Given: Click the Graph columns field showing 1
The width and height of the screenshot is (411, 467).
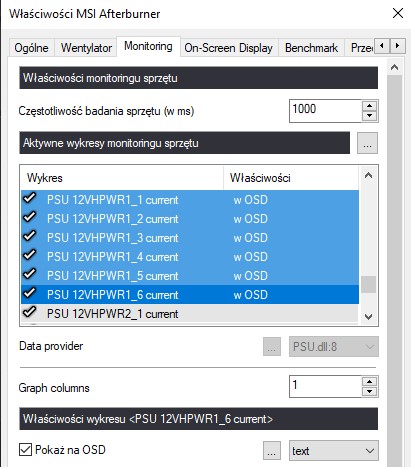Looking at the screenshot, I should pyautogui.click(x=325, y=387).
